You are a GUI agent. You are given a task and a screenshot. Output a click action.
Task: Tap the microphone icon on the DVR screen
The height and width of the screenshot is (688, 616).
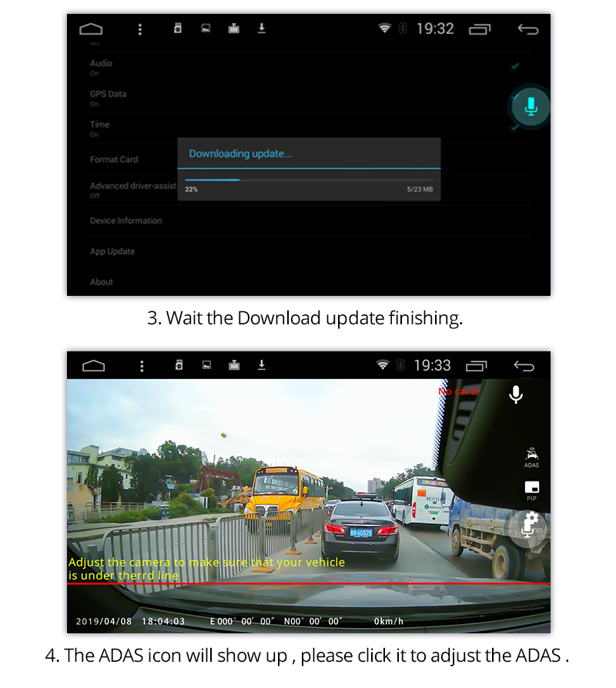516,394
